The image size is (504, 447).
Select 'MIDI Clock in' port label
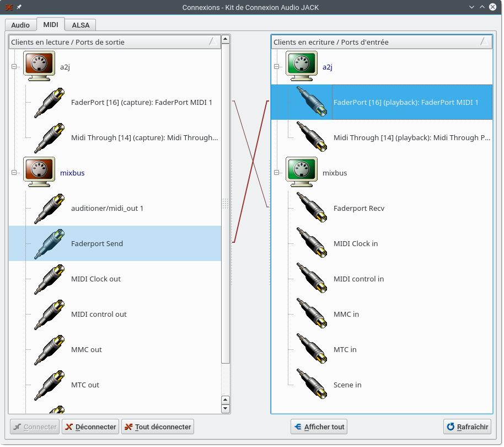356,244
